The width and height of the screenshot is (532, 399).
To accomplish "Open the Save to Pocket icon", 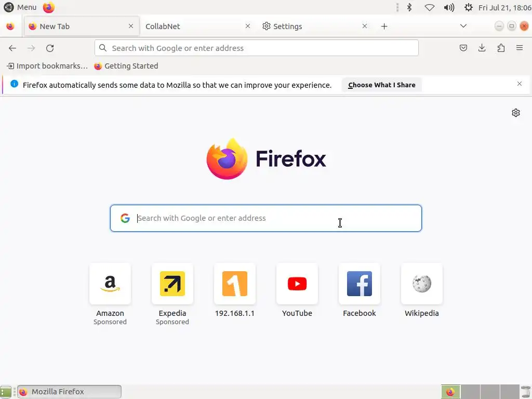I will 463,48.
